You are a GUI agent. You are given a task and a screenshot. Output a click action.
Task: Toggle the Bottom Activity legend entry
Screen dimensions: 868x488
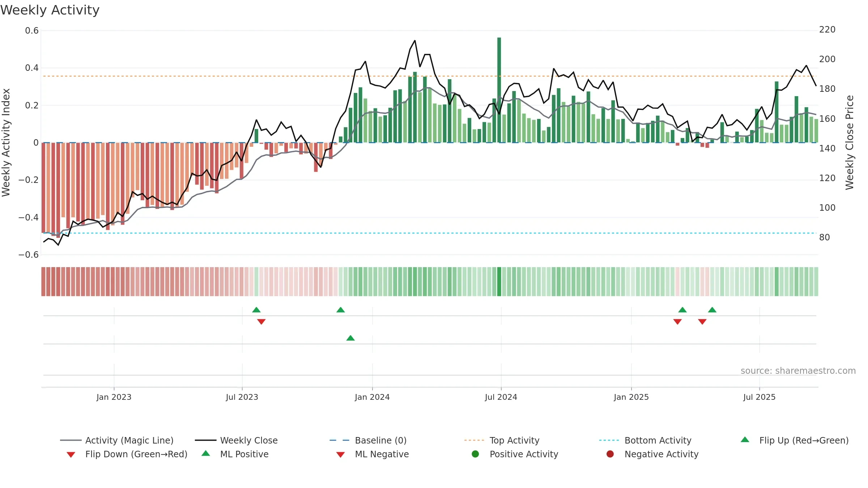(x=645, y=440)
